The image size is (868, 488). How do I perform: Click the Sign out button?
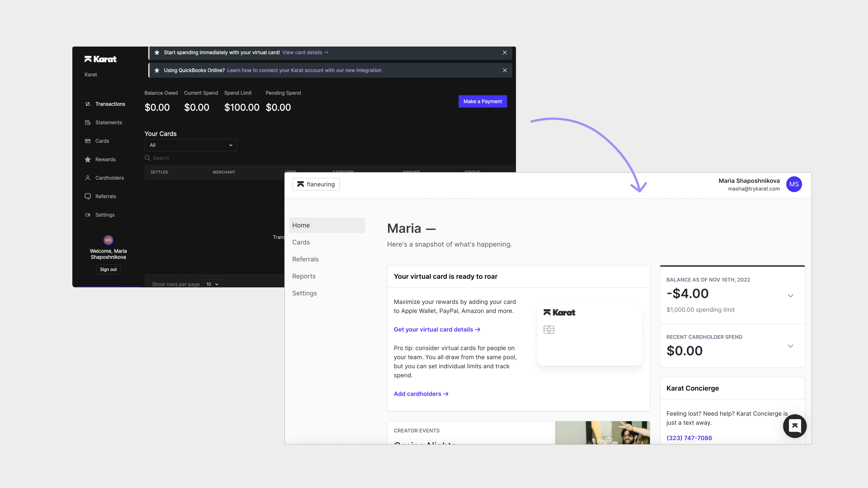tap(108, 270)
